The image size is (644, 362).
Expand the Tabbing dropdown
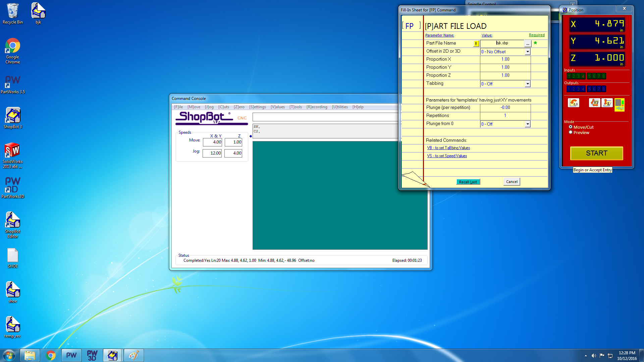[528, 84]
